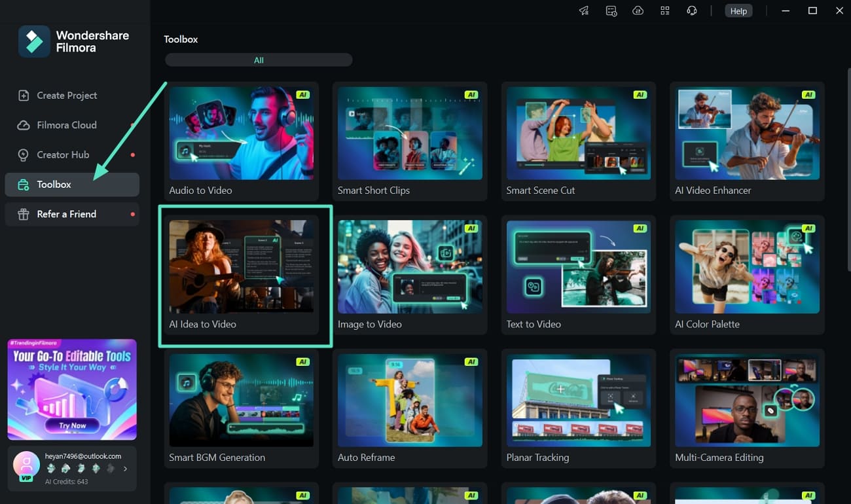Image resolution: width=851 pixels, height=504 pixels.
Task: Click the AI badge on AI Color Palette card
Action: point(808,228)
